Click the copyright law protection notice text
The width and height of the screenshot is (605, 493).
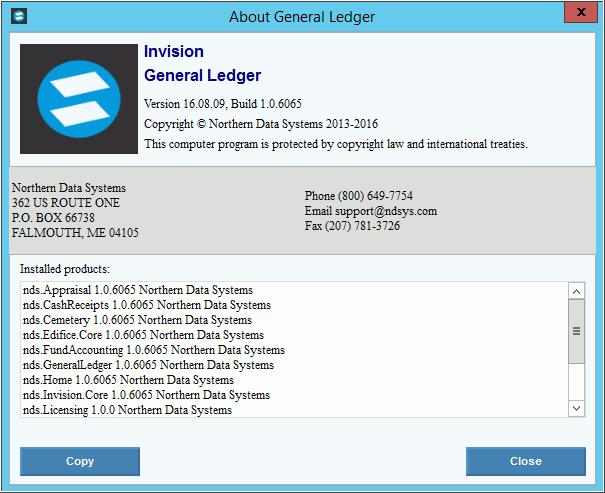336,144
